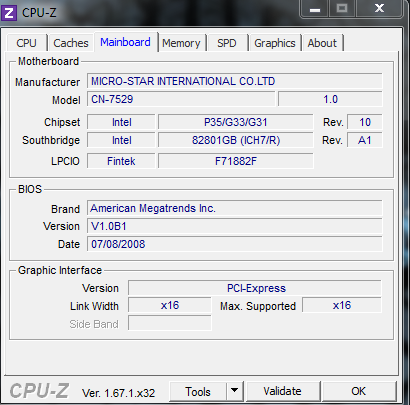Minimize the CPU-Z window
This screenshot has height=405, width=410.
coord(315,9)
